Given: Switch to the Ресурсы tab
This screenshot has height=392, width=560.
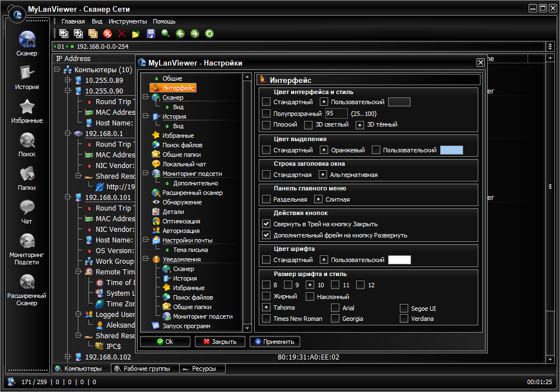Looking at the screenshot, I should (x=202, y=368).
